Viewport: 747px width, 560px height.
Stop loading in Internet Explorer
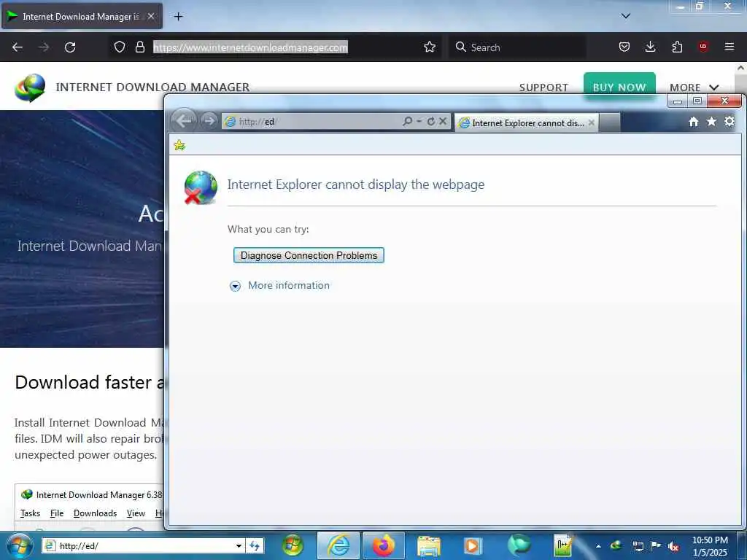(443, 122)
